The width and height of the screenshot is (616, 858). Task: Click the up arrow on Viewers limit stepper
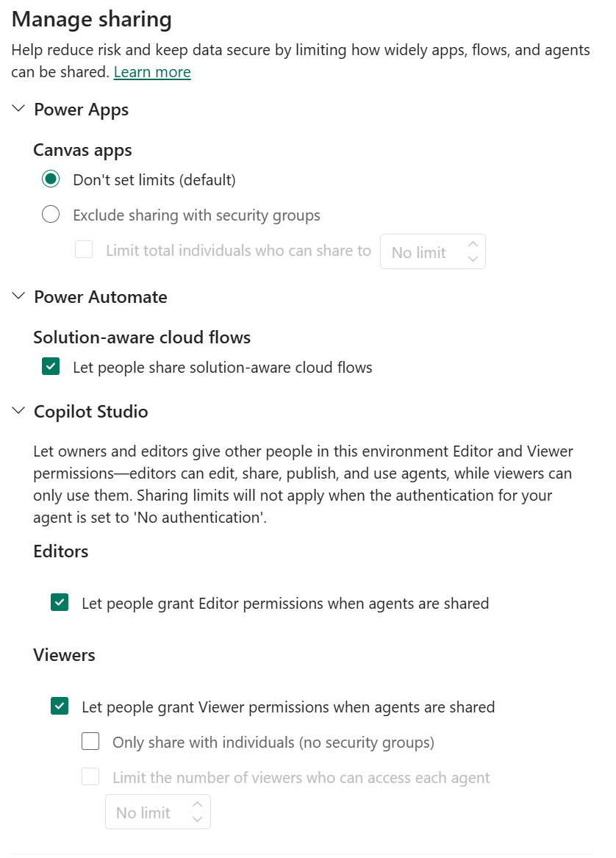(x=197, y=805)
